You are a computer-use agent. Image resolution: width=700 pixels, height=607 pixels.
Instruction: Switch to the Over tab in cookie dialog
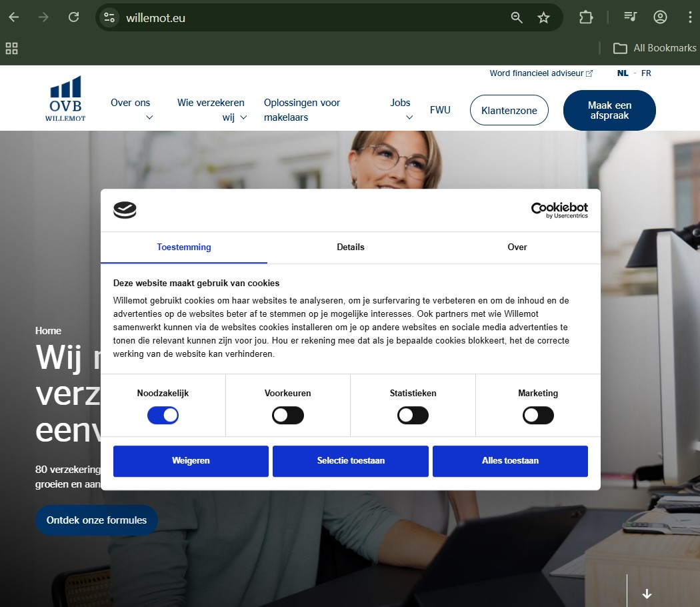[517, 247]
